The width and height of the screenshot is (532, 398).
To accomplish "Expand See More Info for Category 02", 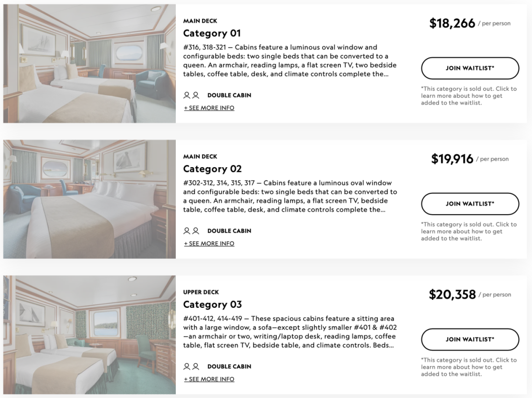I will coord(209,244).
